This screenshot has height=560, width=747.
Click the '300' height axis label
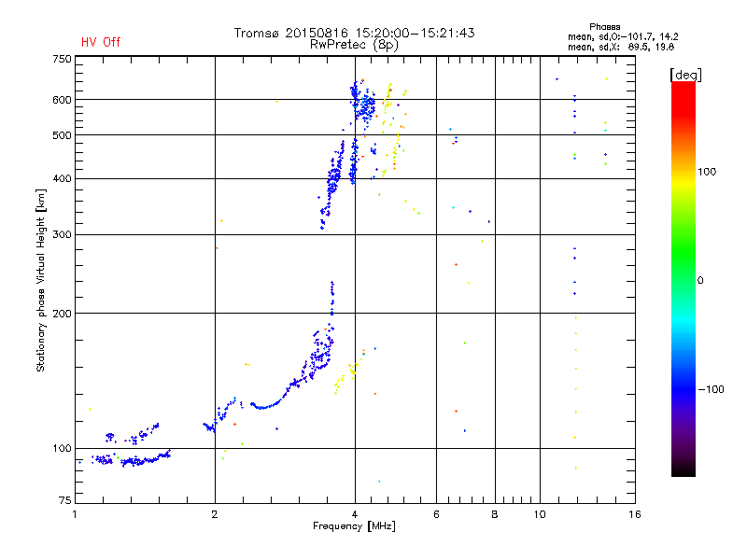click(62, 235)
